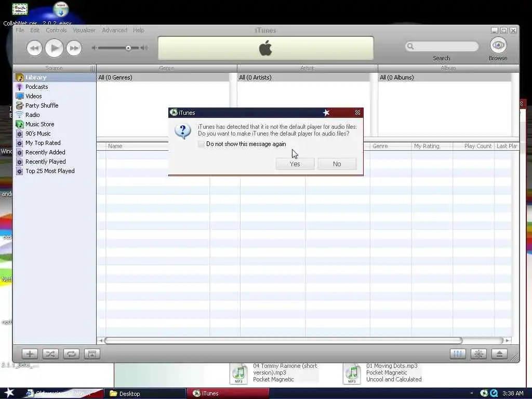
Task: Adjust the volume slider knob
Action: (128, 48)
